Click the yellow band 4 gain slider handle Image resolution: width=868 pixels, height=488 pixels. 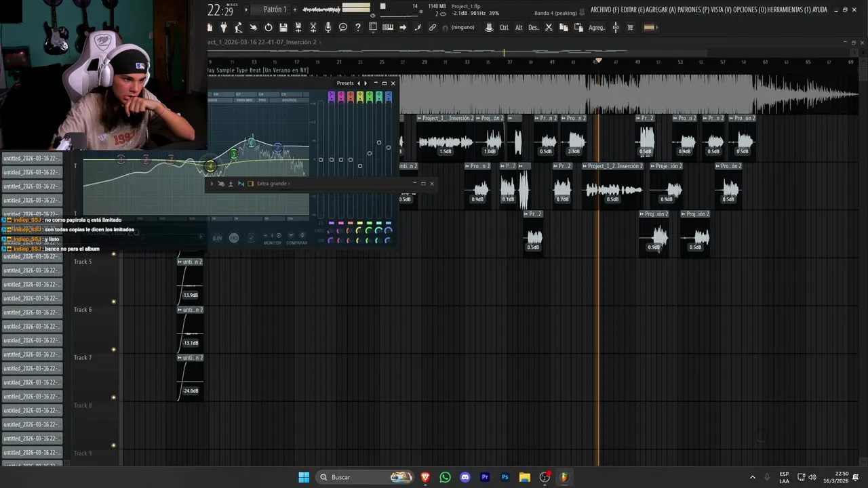[359, 166]
